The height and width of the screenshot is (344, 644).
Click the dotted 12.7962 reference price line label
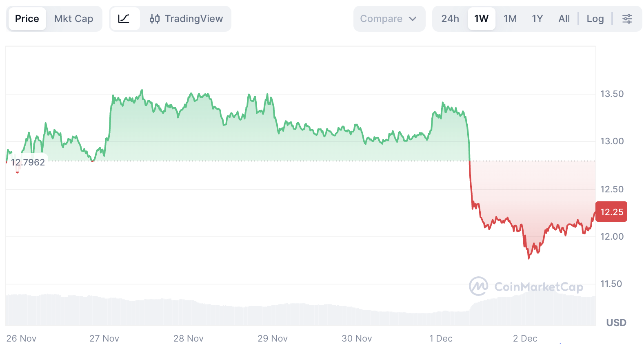28,162
